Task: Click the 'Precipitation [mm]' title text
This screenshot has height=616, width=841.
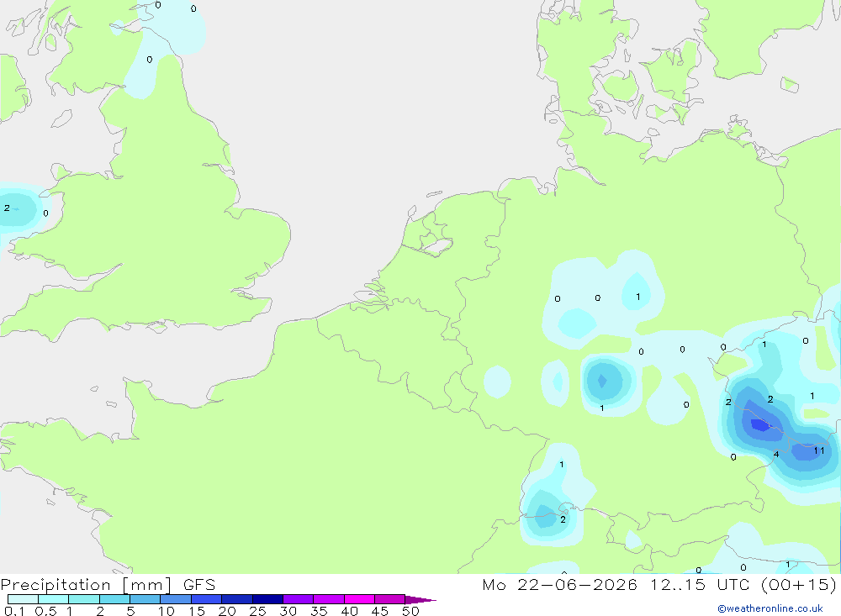Action: (86, 585)
